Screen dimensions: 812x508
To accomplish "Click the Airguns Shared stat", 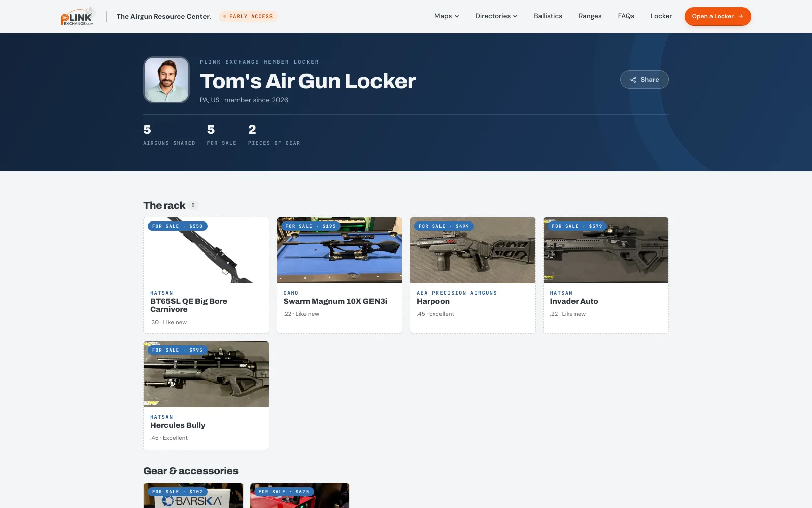I will (169, 135).
